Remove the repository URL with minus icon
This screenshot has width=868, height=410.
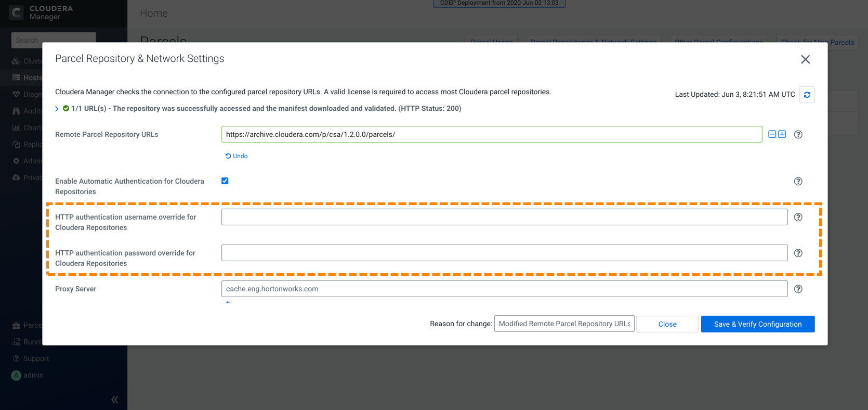click(772, 134)
